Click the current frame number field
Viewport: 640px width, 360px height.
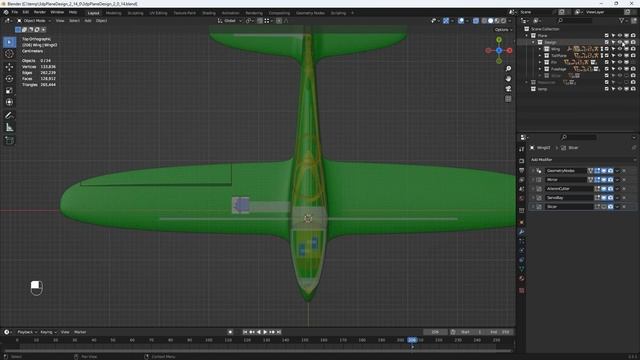coord(435,332)
